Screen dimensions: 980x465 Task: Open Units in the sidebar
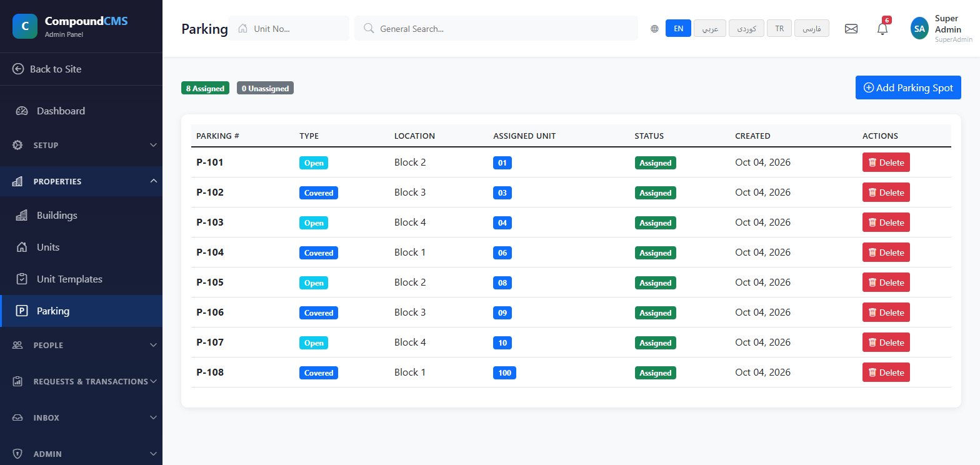point(81,247)
